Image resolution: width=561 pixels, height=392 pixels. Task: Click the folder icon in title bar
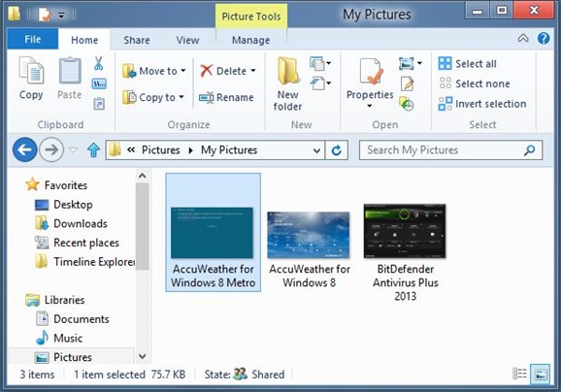(x=14, y=15)
